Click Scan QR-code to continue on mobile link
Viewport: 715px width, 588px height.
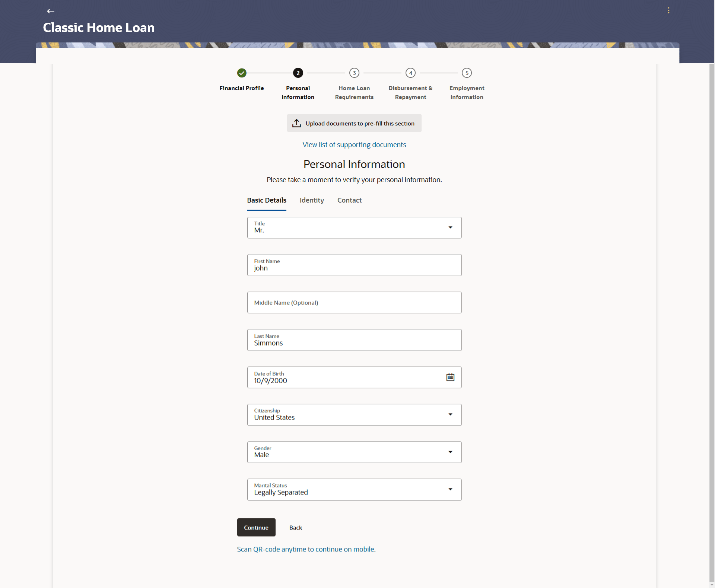[x=306, y=549]
